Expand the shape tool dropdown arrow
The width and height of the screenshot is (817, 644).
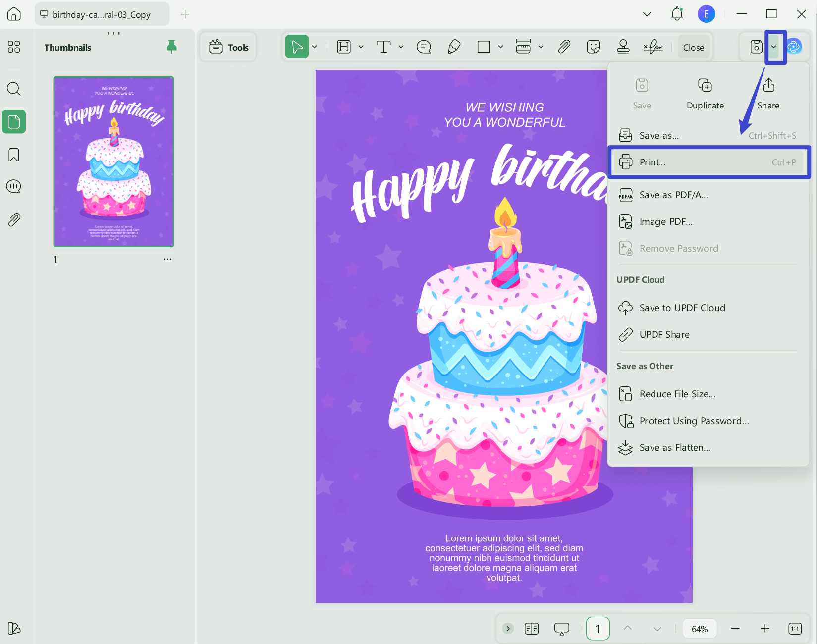pyautogui.click(x=500, y=47)
